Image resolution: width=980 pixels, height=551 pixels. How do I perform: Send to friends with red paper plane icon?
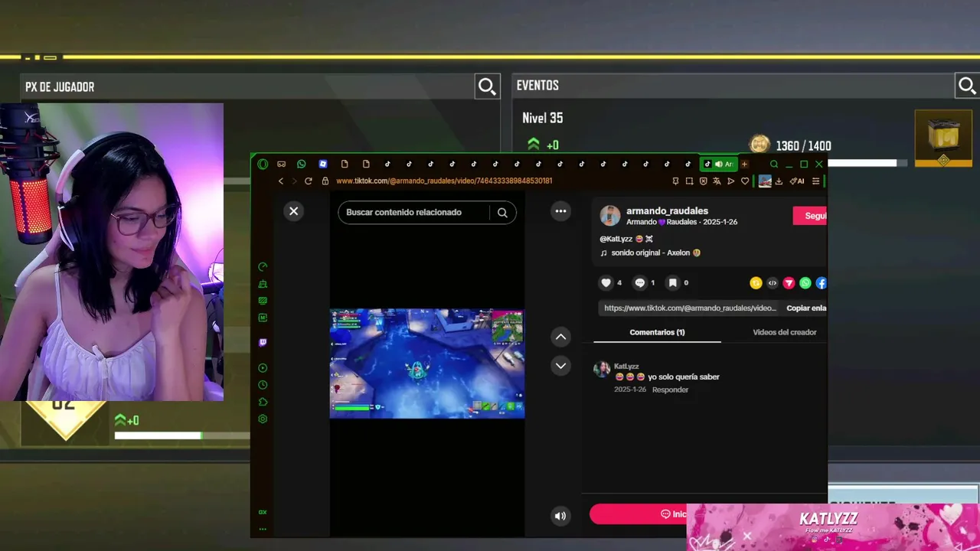[x=789, y=283]
